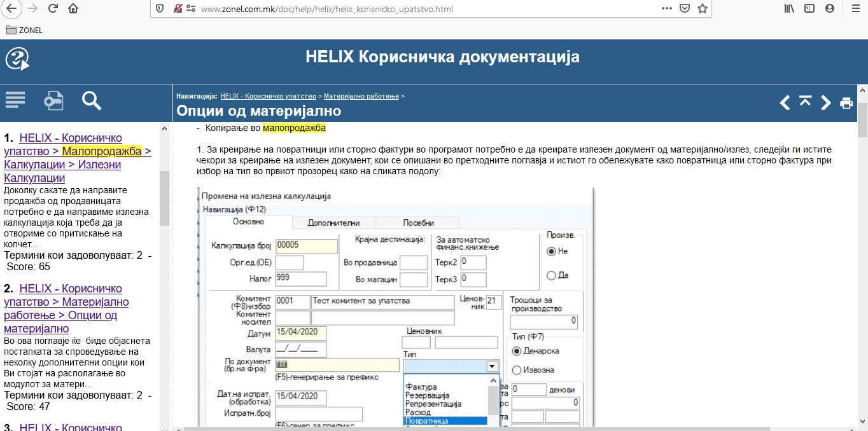The width and height of the screenshot is (868, 431).
Task: Click the Pocket save icon in address bar
Action: click(684, 9)
